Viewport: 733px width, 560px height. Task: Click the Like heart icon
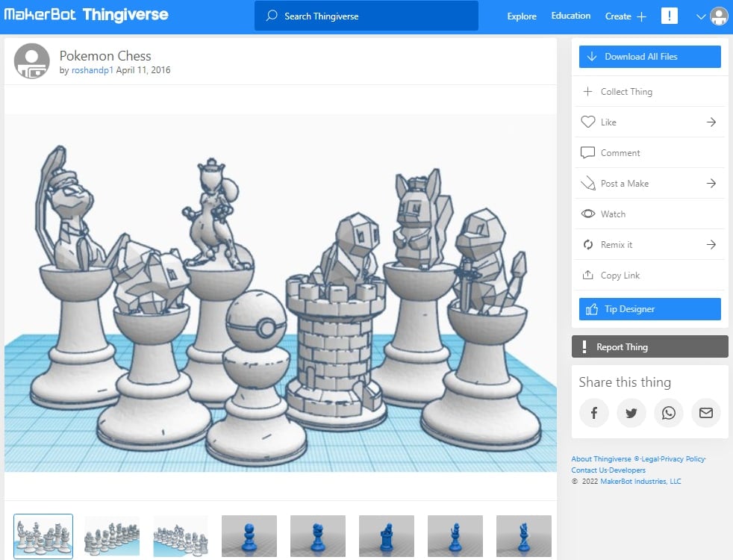point(588,122)
